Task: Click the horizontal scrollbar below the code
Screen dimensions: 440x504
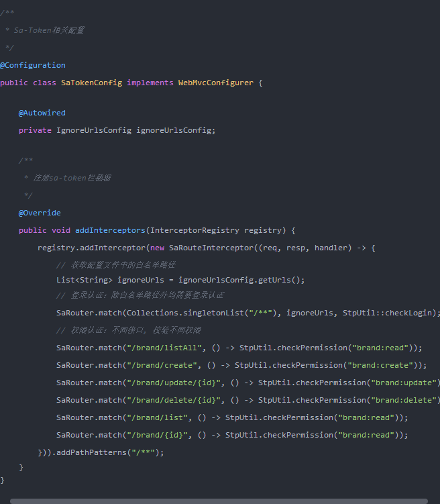Action: coord(218,501)
